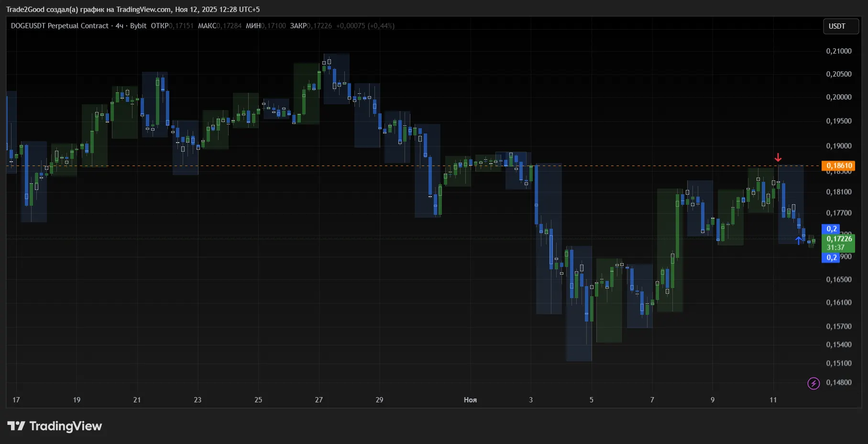Click the purple lightning bolt icon
868x444 pixels.
[x=813, y=383]
